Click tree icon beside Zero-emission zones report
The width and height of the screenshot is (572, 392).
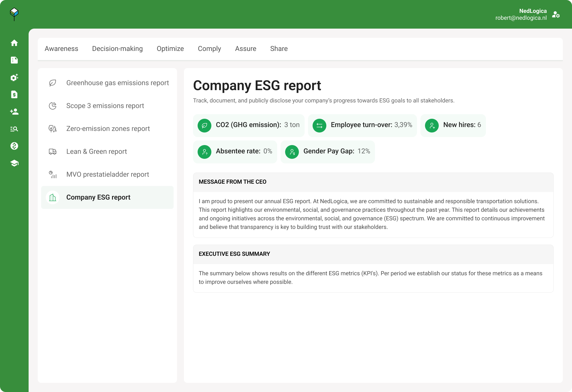pyautogui.click(x=53, y=129)
